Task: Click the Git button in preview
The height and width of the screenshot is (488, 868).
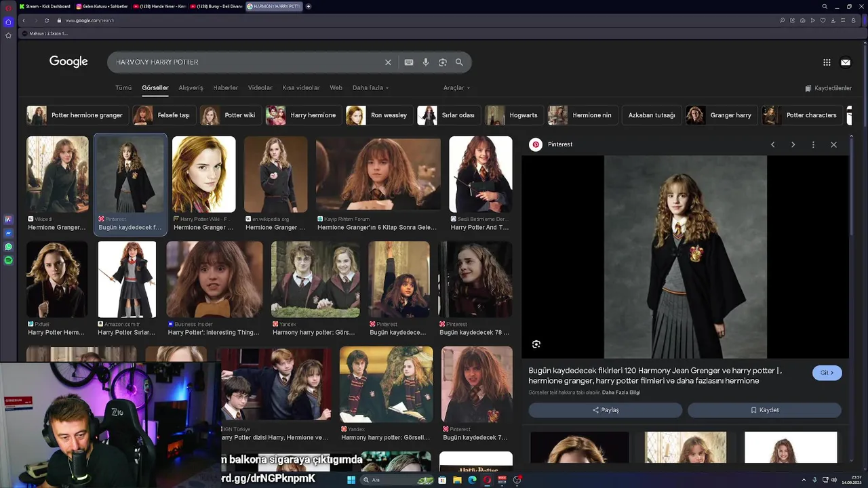Action: tap(827, 373)
